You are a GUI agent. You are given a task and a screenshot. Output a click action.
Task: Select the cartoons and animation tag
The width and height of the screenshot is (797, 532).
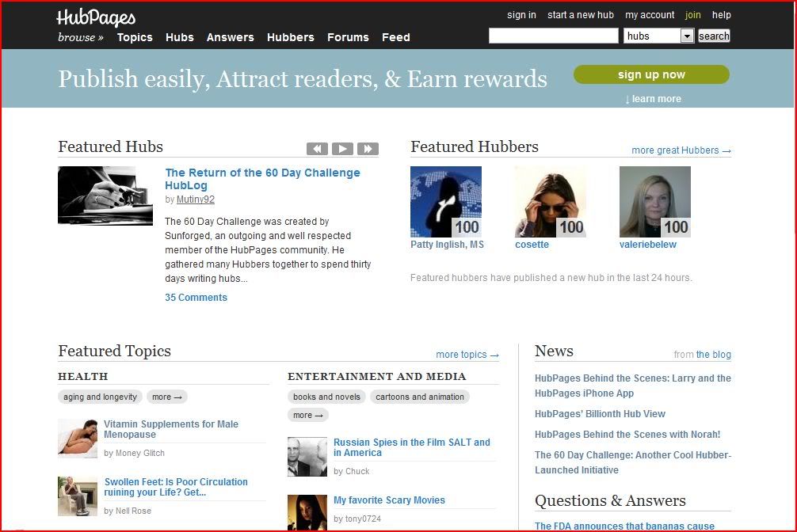click(x=420, y=397)
